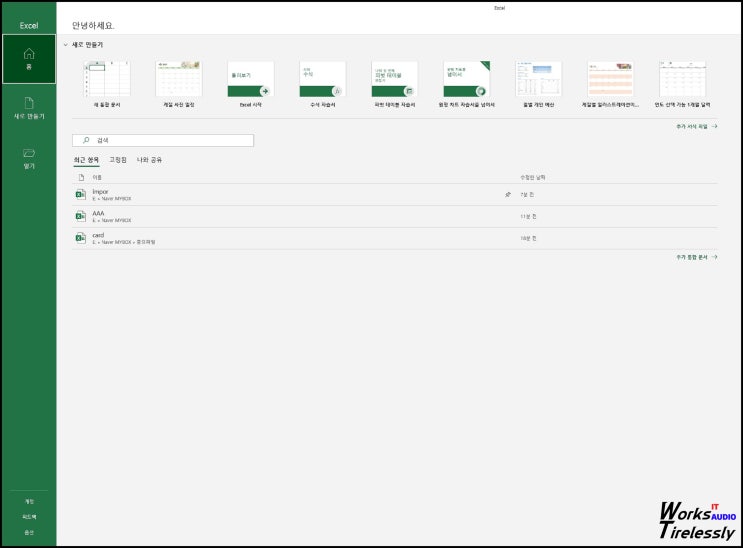This screenshot has width=743, height=548.
Task: Open the seasonal photo calendar template
Action: click(179, 84)
